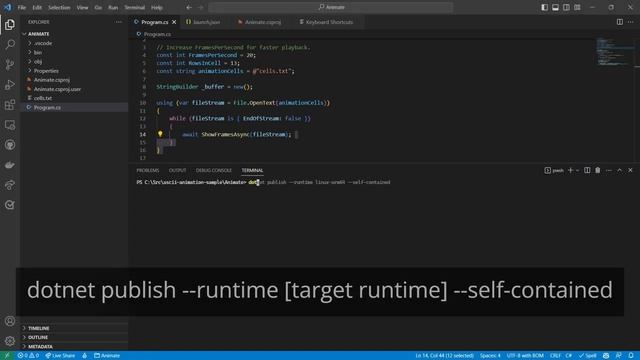Change encoding via UTF-8 with BOM
Viewport: 640px width, 360px height.
click(525, 356)
